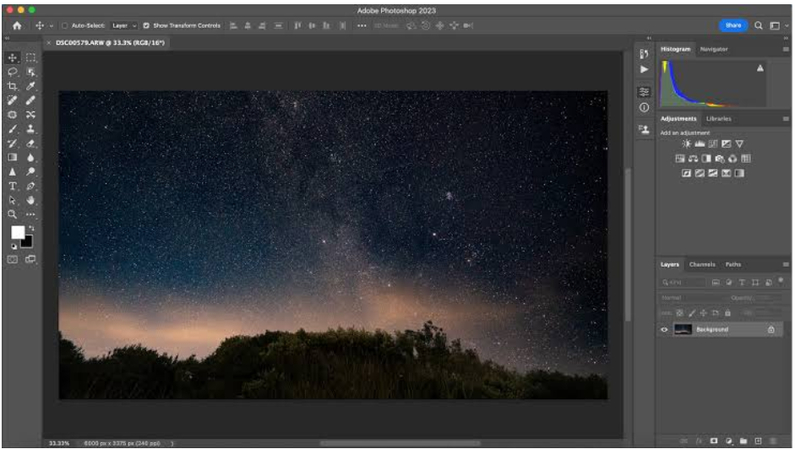Toggle Quick Mask mode
795x449 pixels.
point(13,259)
